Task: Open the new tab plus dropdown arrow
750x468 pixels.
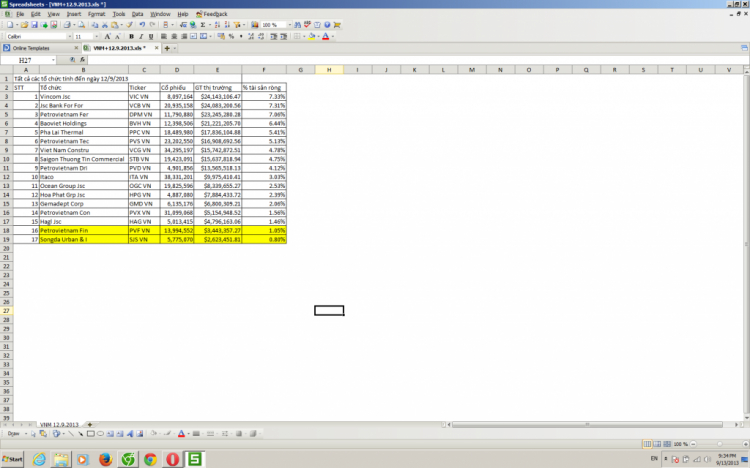Action: (175, 48)
